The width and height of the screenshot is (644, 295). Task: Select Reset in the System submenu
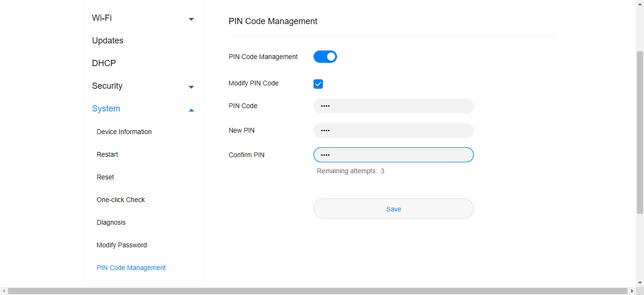pyautogui.click(x=106, y=177)
